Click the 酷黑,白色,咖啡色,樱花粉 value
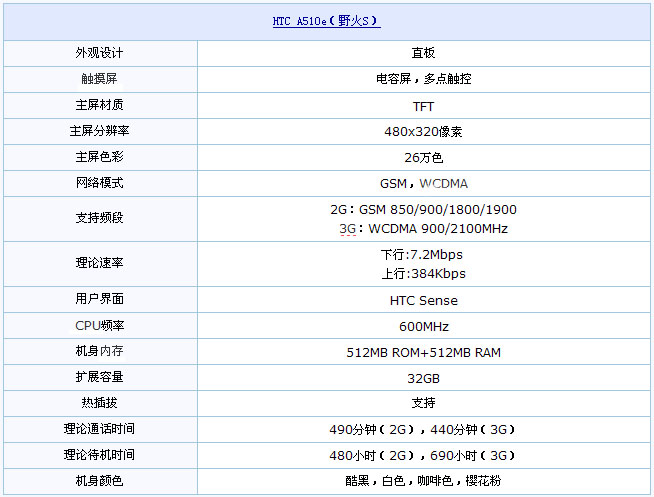Image resolution: width=654 pixels, height=497 pixels. (423, 481)
